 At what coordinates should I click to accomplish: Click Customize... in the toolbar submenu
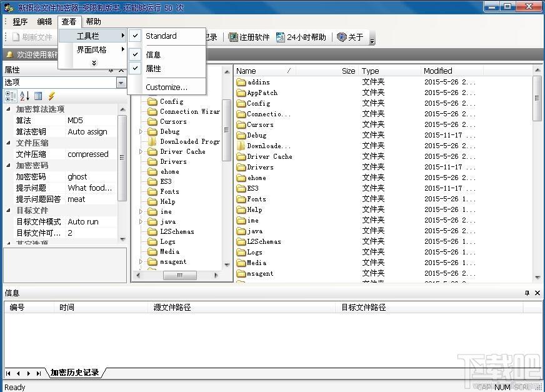coord(166,88)
